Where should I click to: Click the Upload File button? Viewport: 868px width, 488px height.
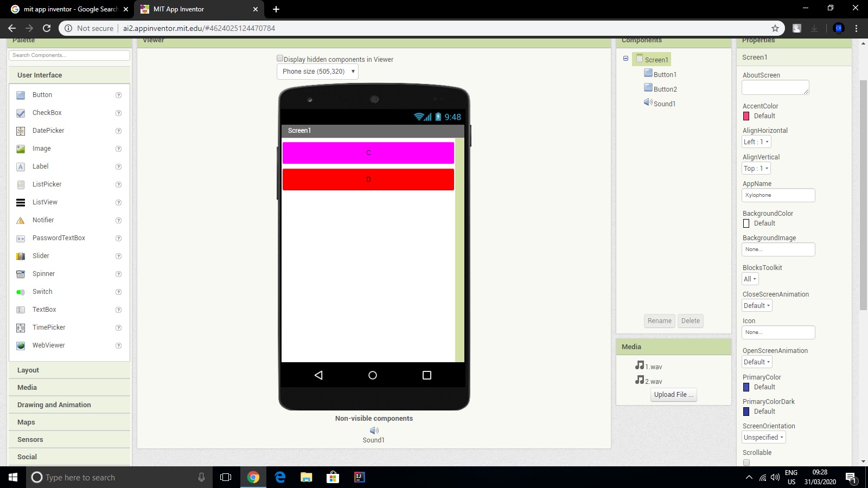(673, 394)
